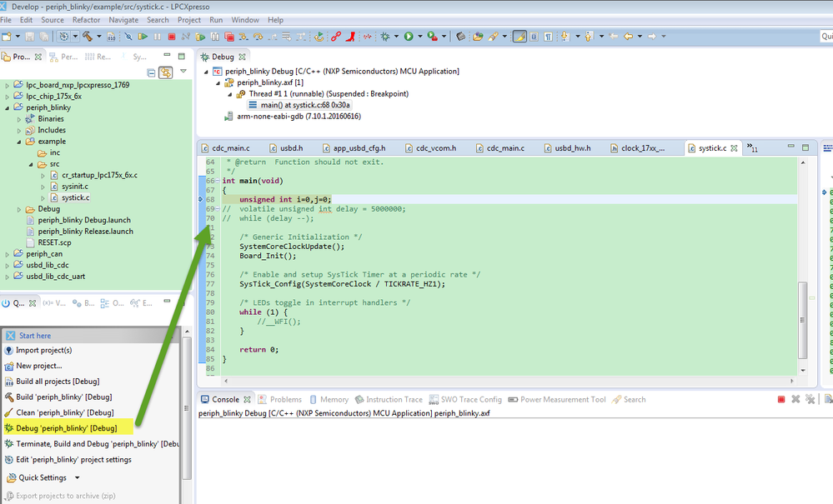833x504 pixels.
Task: Switch to the usbd.h editor tab
Action: [x=287, y=148]
